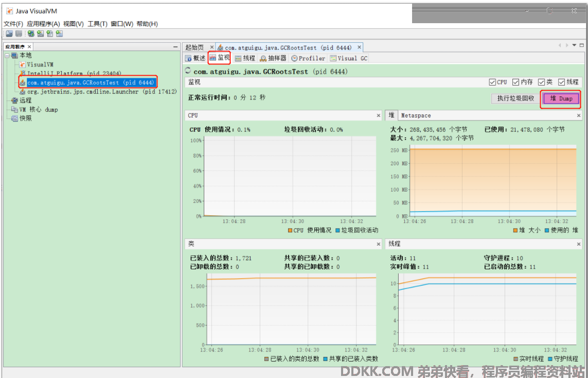This screenshot has height=378, width=588.
Task: Click the VM 核心 dump node icon
Action: [x=14, y=110]
